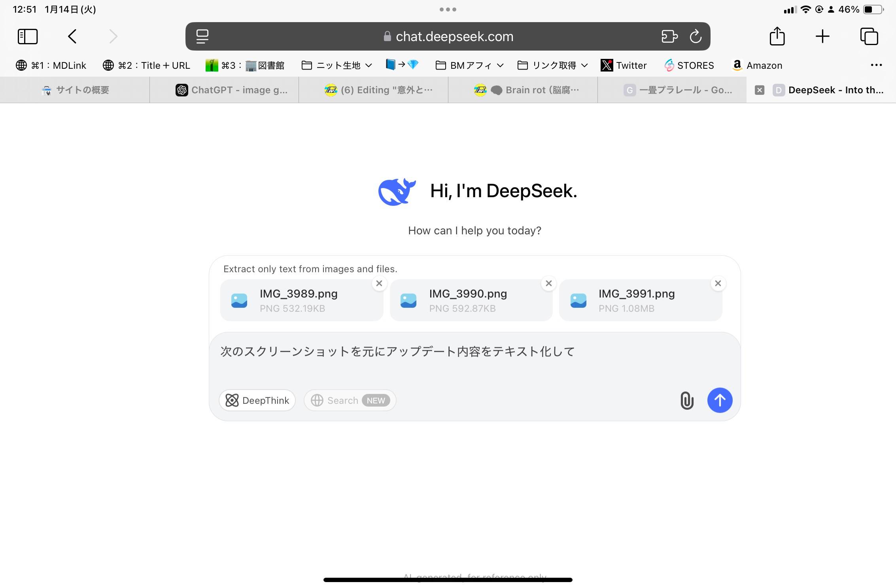
Task: Click the IMG_3991.png image file icon
Action: (x=578, y=301)
